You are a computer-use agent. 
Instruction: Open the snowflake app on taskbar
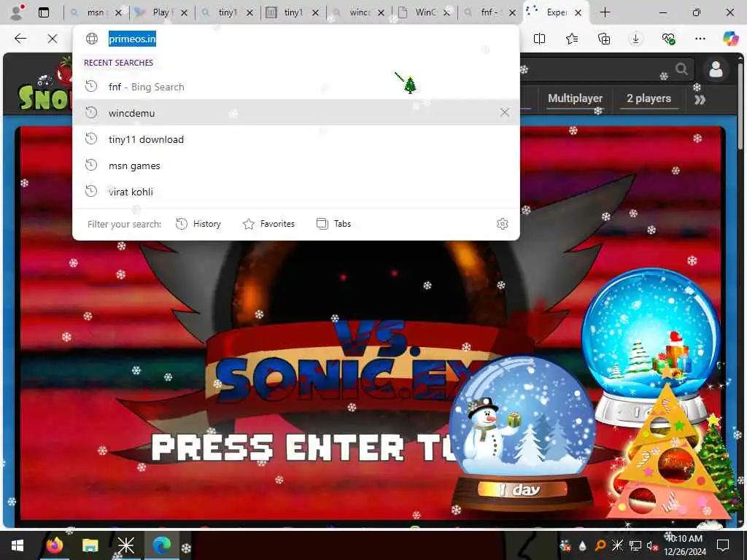[x=126, y=545]
